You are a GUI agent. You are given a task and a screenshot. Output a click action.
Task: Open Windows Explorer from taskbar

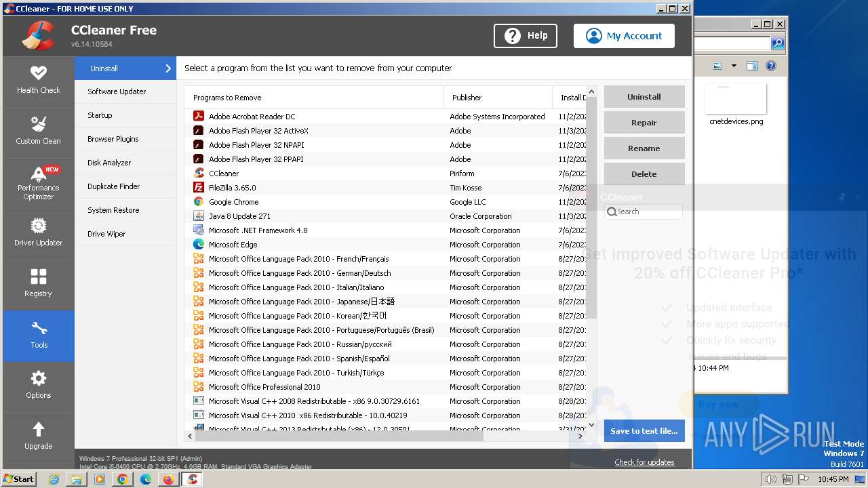coord(77,479)
